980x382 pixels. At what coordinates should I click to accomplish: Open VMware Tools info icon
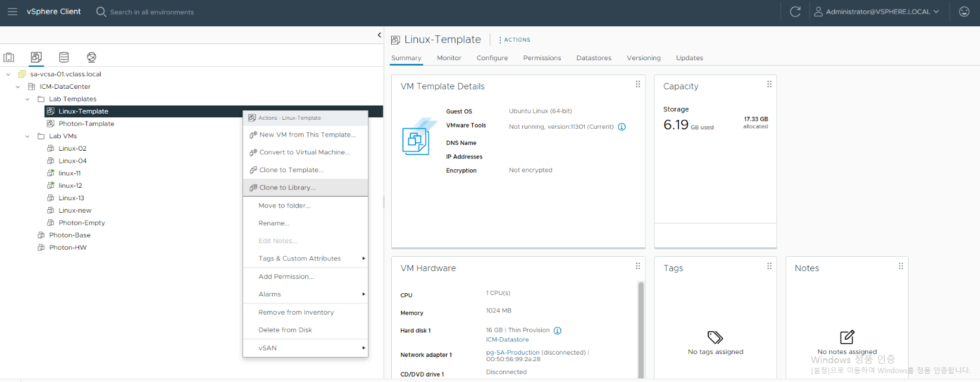(622, 127)
